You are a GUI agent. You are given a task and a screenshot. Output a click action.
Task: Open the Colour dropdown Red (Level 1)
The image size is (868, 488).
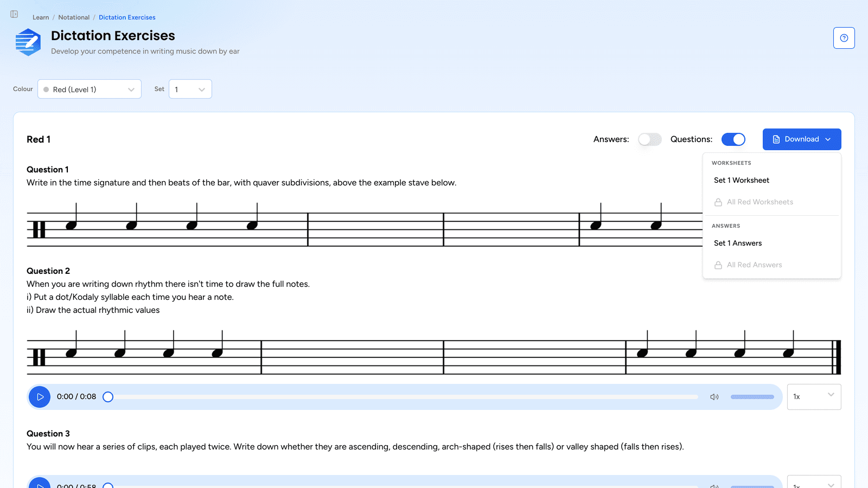[90, 89]
